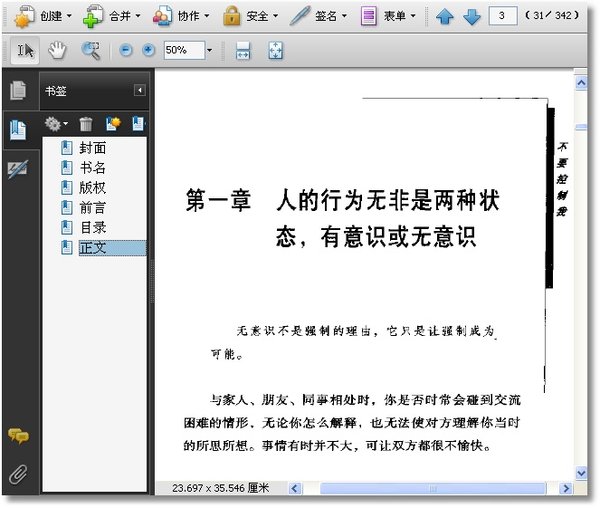Click the Fit Width scrolling icon

tap(243, 50)
